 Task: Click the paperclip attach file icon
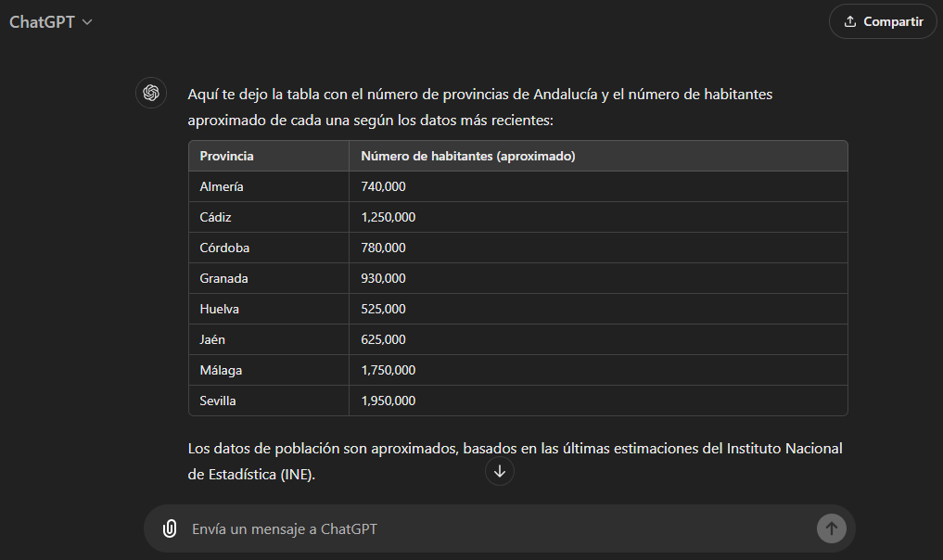click(x=170, y=528)
